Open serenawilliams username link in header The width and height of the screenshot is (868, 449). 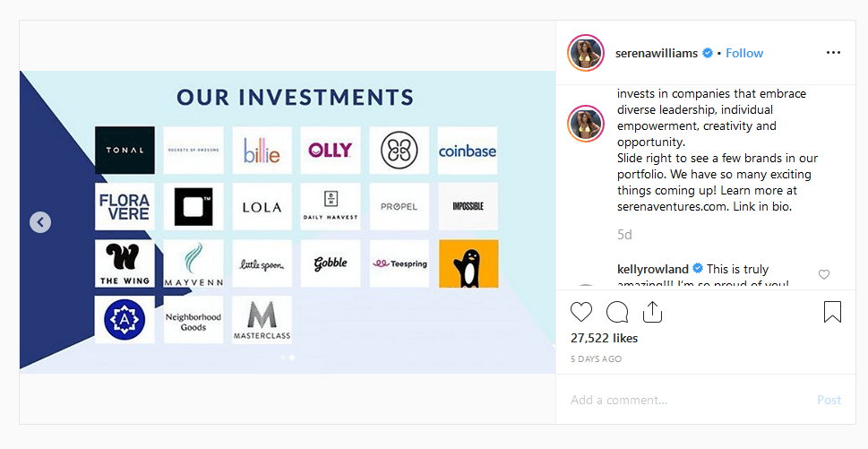point(657,53)
